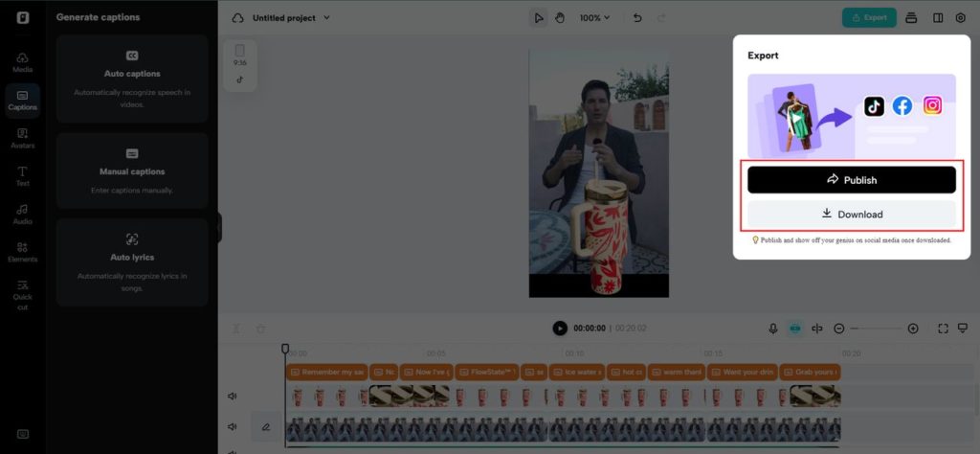Toggle the highlighted snapping button in timeline
This screenshot has height=454, width=980.
[794, 329]
